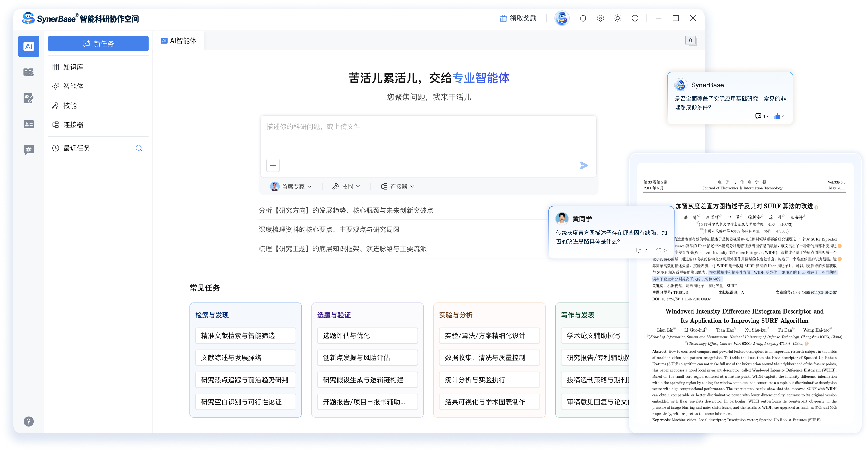Select 精准文献检索与智能筛选 task
Image resolution: width=868 pixels, height=451 pixels.
tap(246, 336)
